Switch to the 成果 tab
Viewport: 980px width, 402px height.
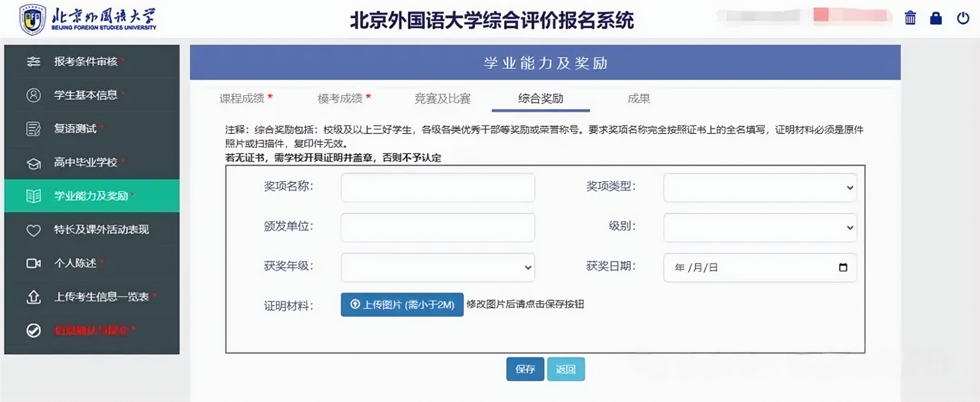pyautogui.click(x=639, y=99)
